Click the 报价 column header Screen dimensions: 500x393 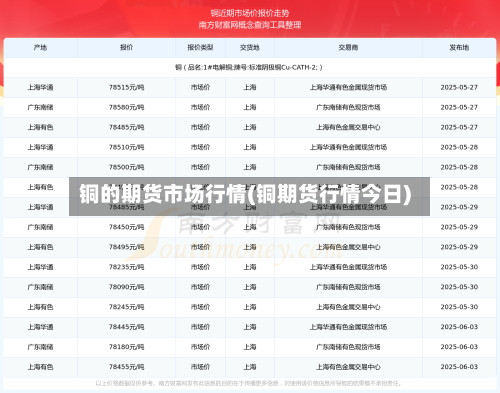pyautogui.click(x=126, y=48)
